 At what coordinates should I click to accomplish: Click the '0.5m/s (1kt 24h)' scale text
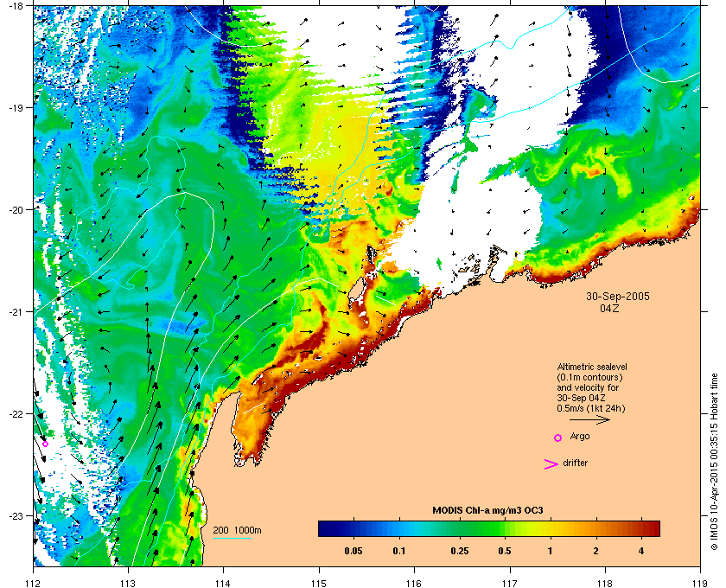[591, 409]
